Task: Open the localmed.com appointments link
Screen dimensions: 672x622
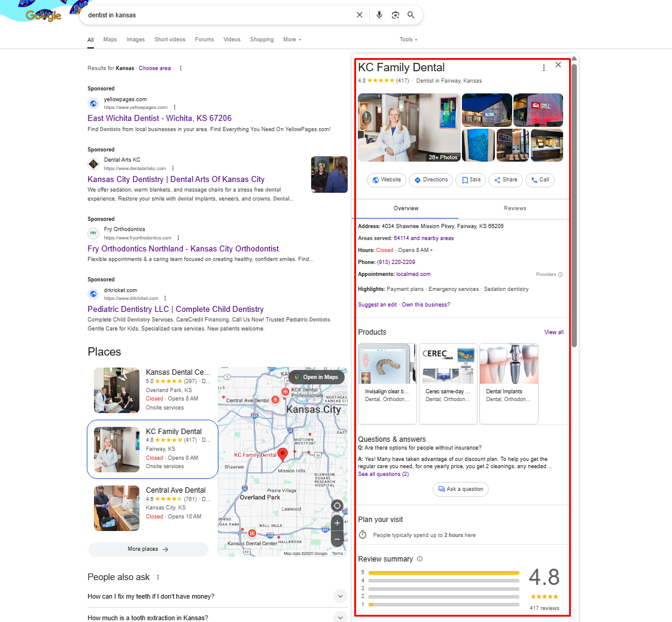Action: tap(413, 274)
